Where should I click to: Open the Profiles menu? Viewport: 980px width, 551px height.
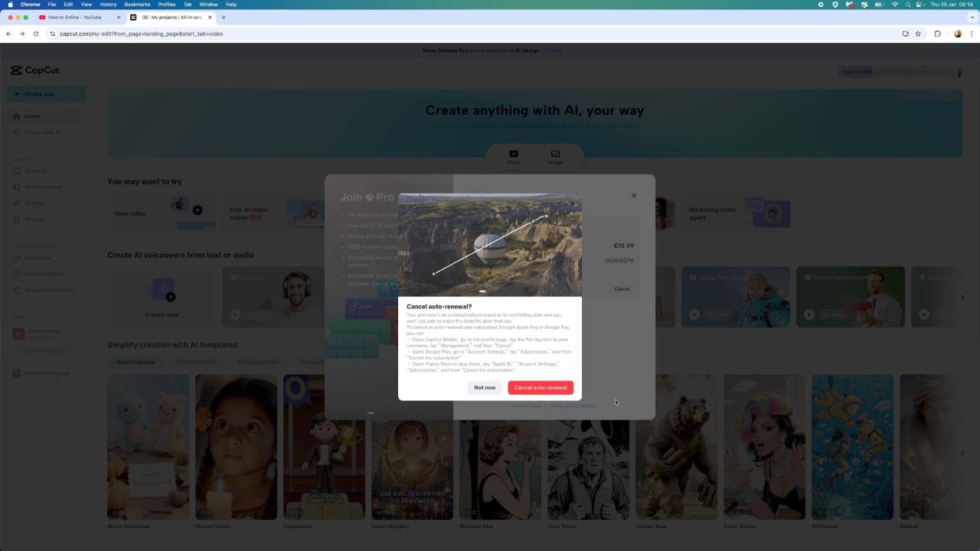(167, 5)
